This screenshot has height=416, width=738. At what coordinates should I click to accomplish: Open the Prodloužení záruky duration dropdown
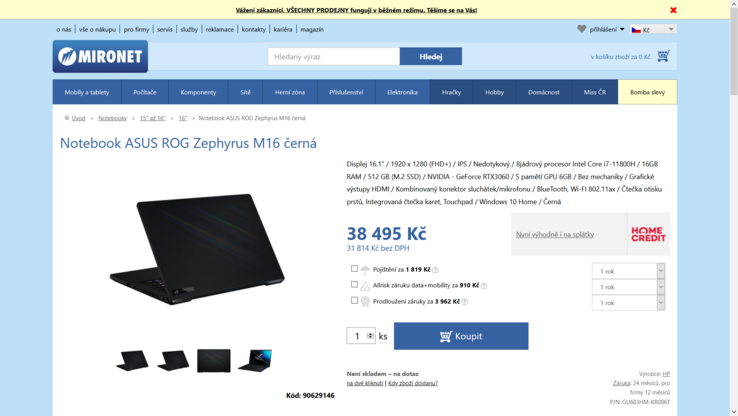pos(628,303)
